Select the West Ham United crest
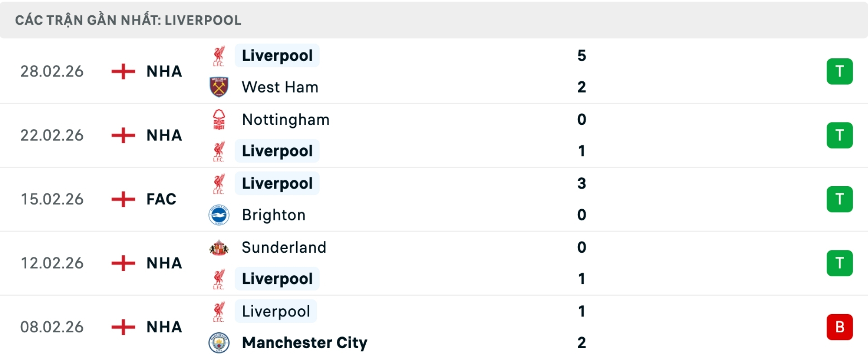 click(x=219, y=87)
